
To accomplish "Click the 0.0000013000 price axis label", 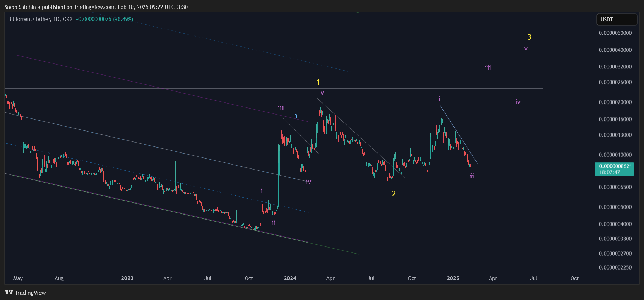I will pos(615,135).
